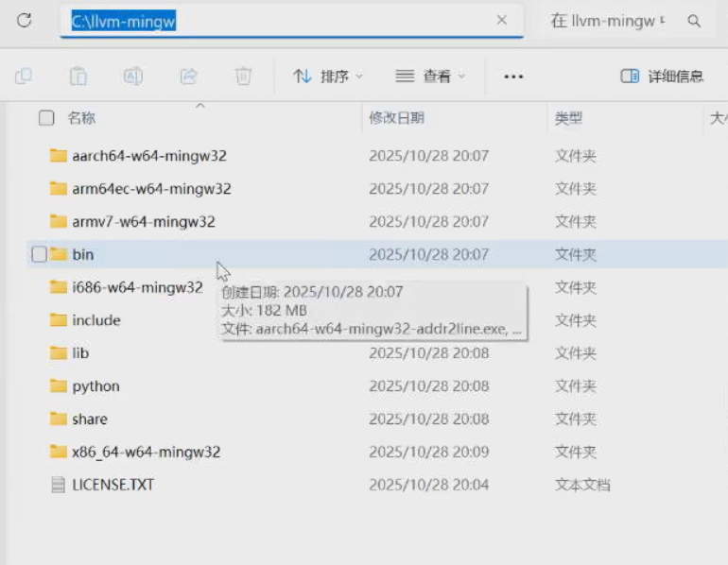728x565 pixels.
Task: Sort by the 类型 column header
Action: (568, 118)
